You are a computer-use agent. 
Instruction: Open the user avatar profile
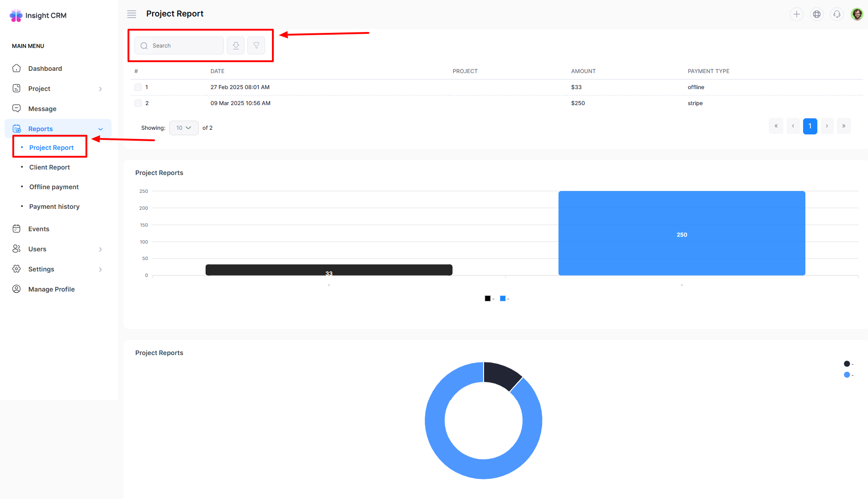coord(857,14)
